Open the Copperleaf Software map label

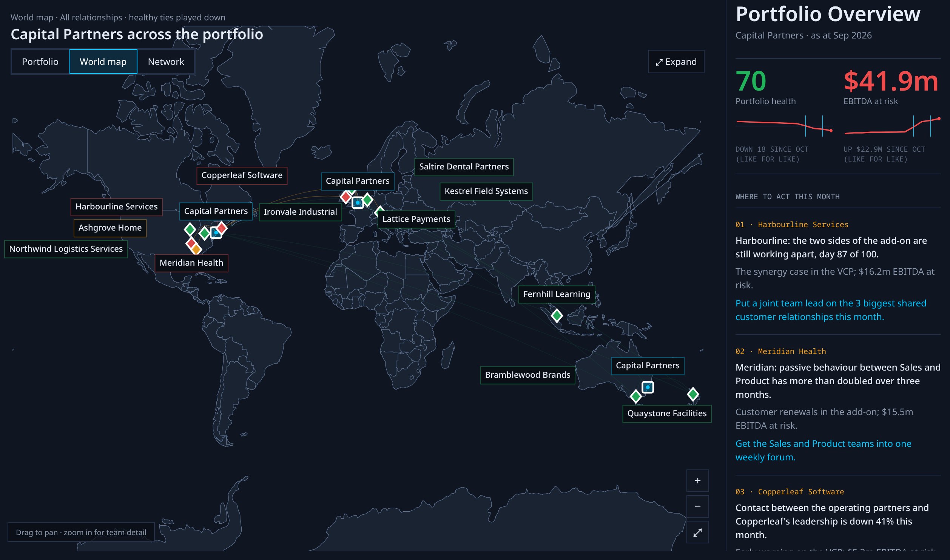pyautogui.click(x=242, y=175)
